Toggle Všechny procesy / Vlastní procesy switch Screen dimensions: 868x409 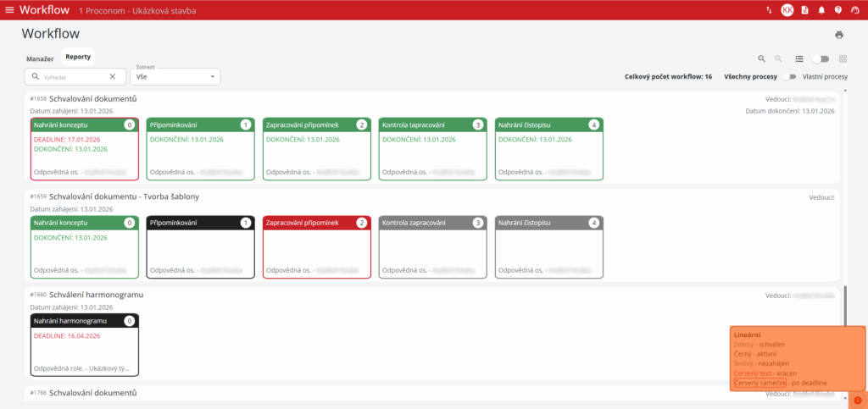point(790,76)
